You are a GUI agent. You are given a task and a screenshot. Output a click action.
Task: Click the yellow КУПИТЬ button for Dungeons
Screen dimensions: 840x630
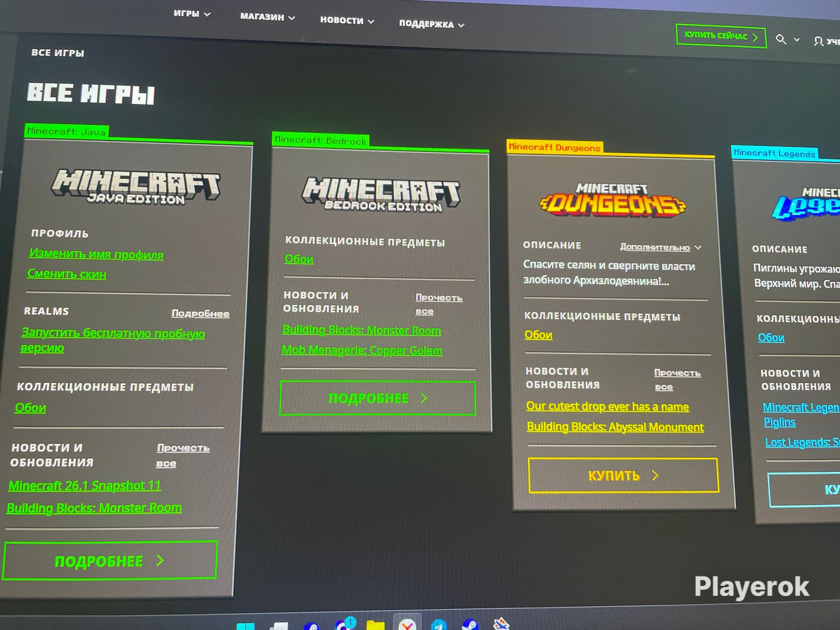click(x=623, y=475)
